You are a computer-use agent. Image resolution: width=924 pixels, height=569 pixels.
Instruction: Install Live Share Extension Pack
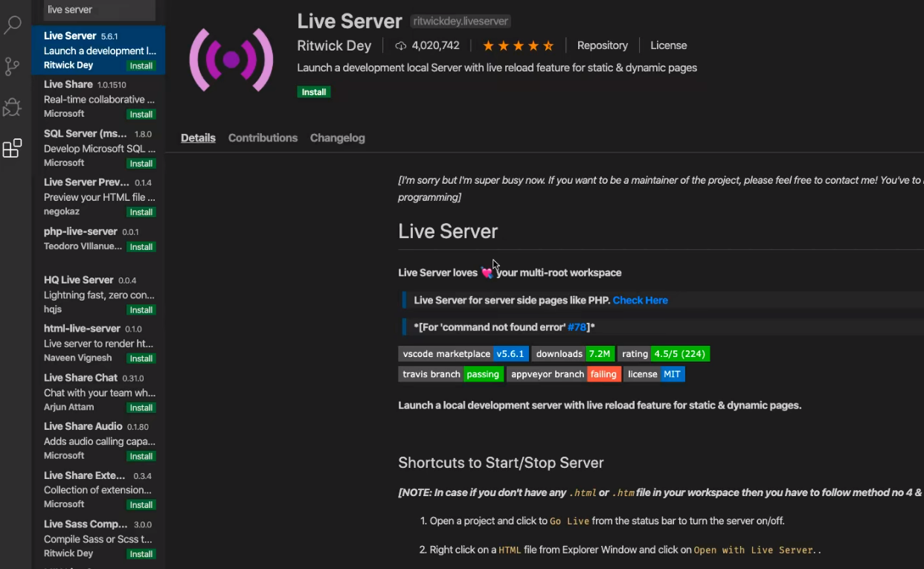[141, 505]
